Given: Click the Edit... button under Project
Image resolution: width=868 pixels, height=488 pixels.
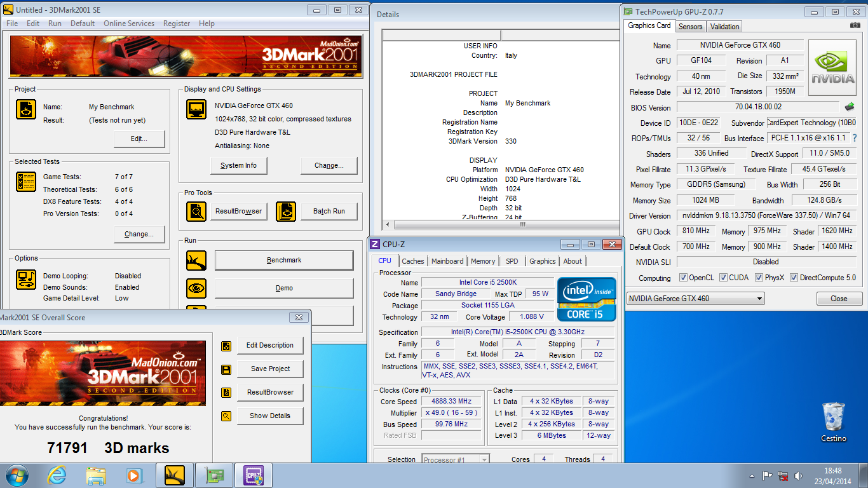Looking at the screenshot, I should (139, 139).
